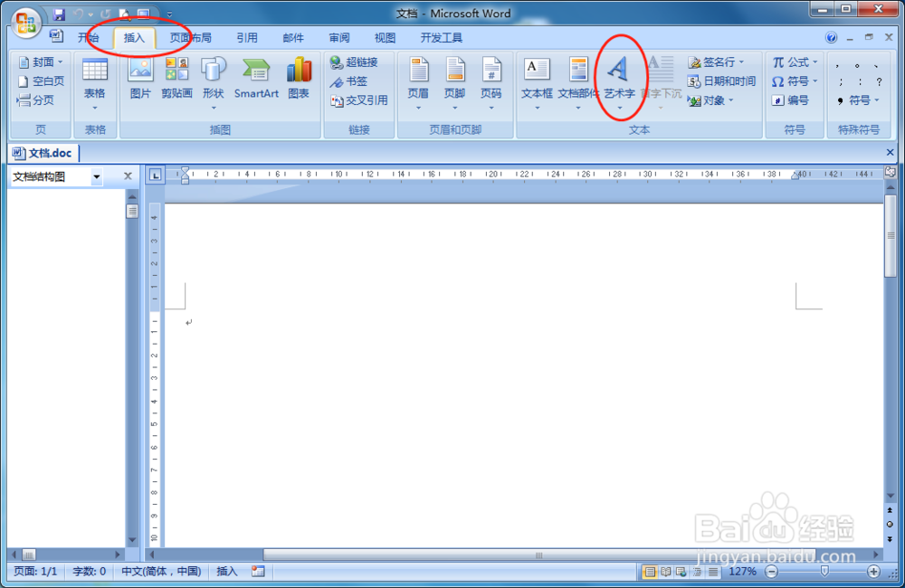This screenshot has width=905, height=588.
Task: Open the Office button menu
Action: (x=25, y=24)
